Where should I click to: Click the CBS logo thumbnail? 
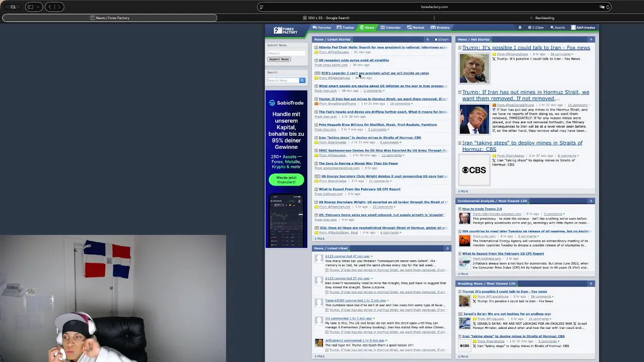point(474,170)
